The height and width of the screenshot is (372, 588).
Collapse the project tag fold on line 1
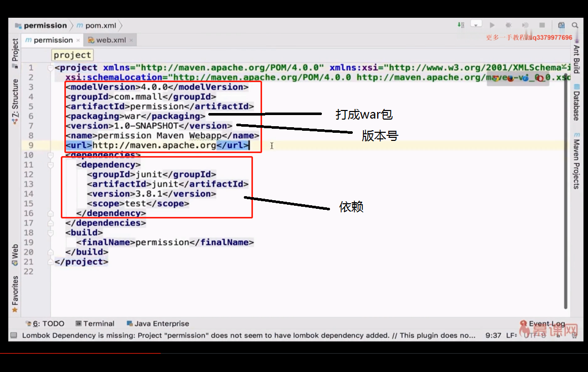click(50, 68)
